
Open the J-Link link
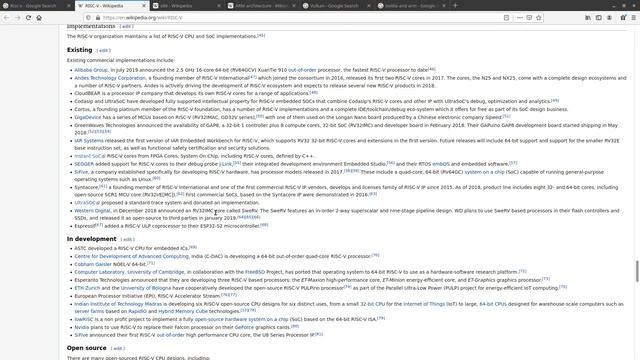click(225, 164)
